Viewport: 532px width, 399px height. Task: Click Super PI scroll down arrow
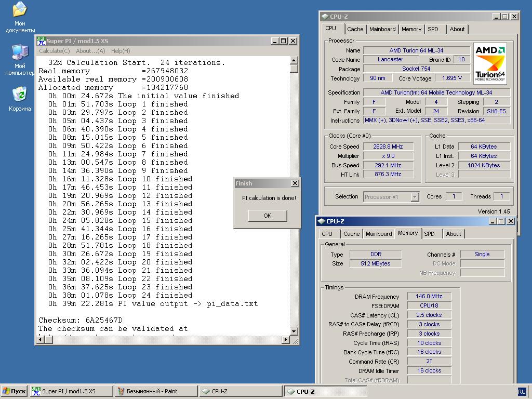click(294, 331)
